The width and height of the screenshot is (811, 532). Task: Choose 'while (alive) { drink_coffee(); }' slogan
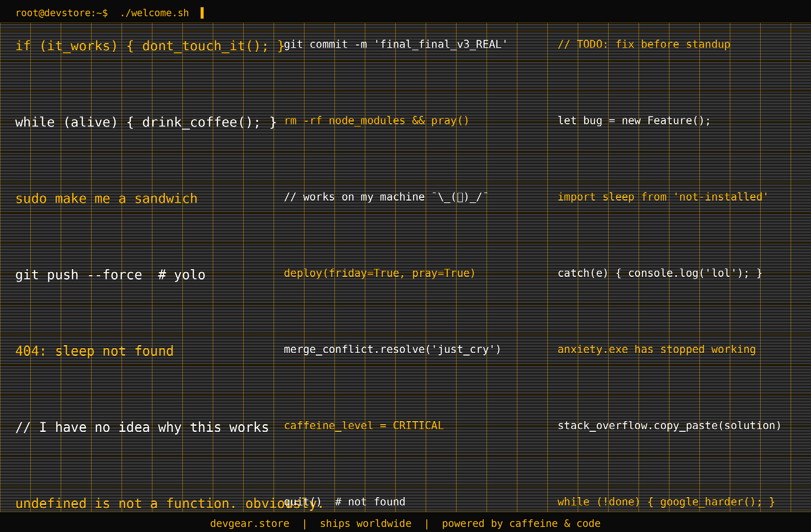[146, 122]
